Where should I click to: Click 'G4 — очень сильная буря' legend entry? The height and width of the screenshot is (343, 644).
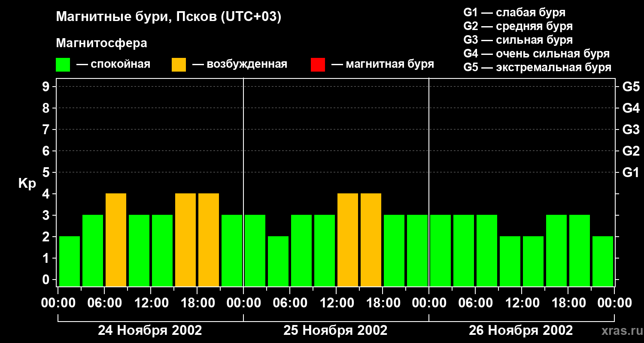tap(536, 54)
